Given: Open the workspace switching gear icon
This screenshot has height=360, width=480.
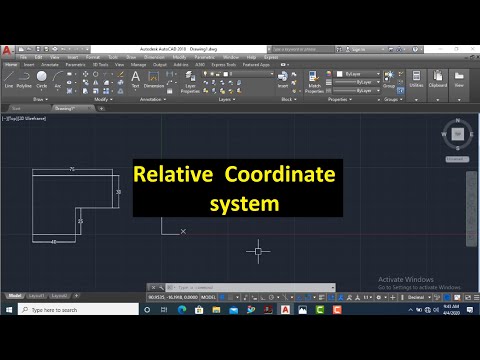Looking at the screenshot, I should click(379, 297).
